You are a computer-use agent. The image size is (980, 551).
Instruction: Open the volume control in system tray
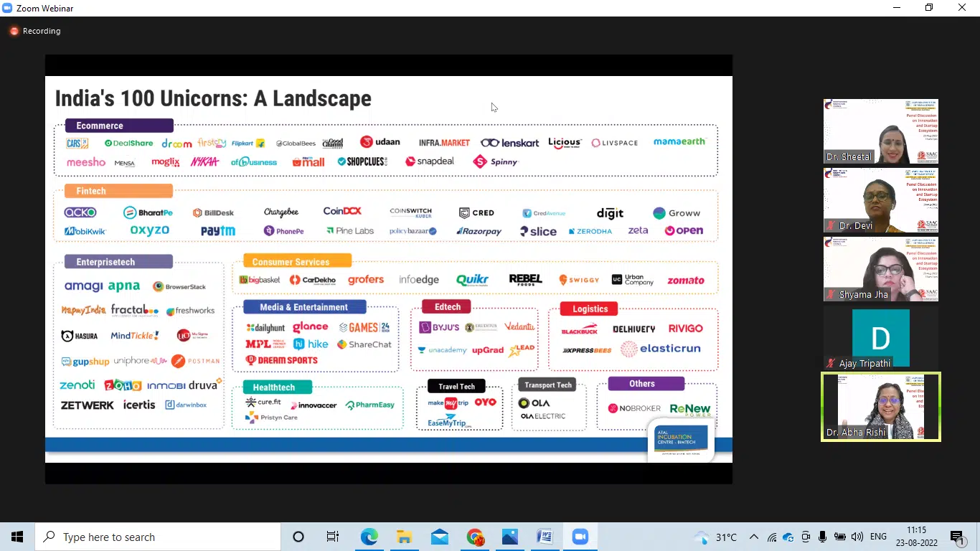click(857, 537)
